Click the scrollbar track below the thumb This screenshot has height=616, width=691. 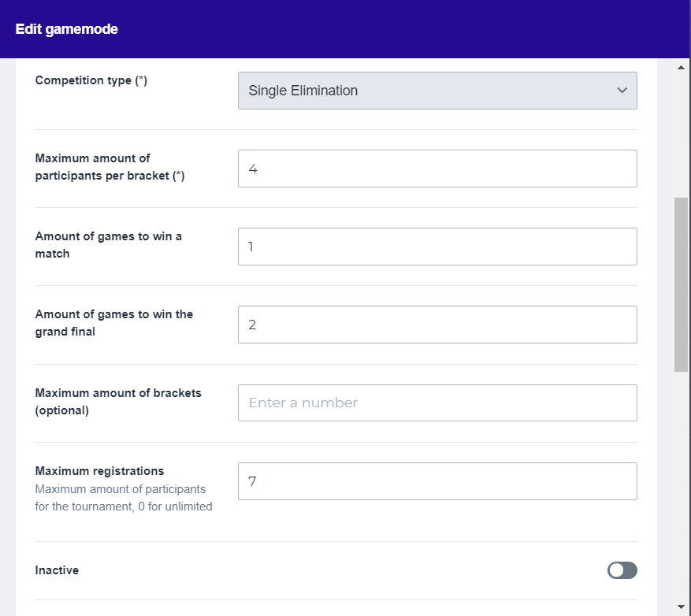pos(682,488)
